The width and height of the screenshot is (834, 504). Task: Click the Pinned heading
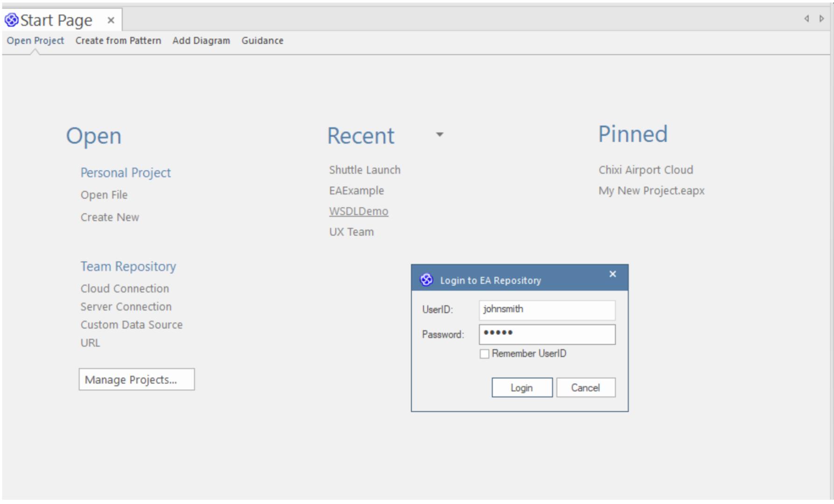coord(633,134)
